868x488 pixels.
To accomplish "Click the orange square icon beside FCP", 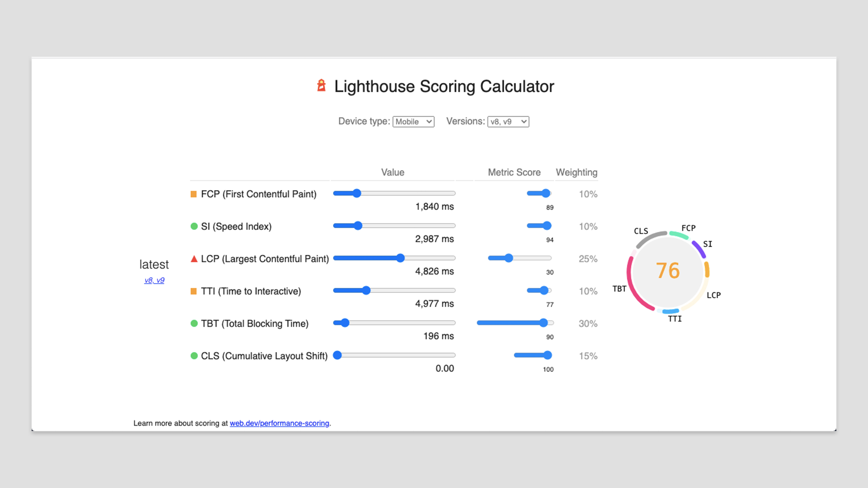I will (x=193, y=194).
